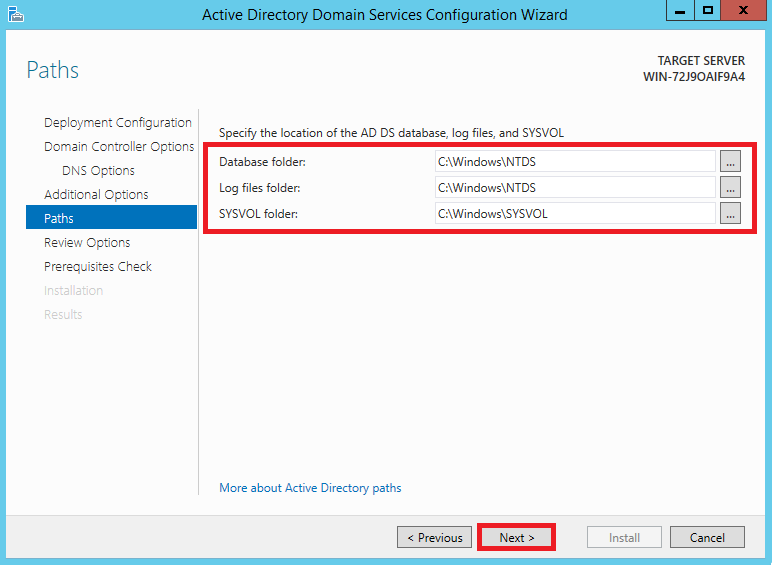Proceed with the Next button
The height and width of the screenshot is (565, 772).
[516, 537]
